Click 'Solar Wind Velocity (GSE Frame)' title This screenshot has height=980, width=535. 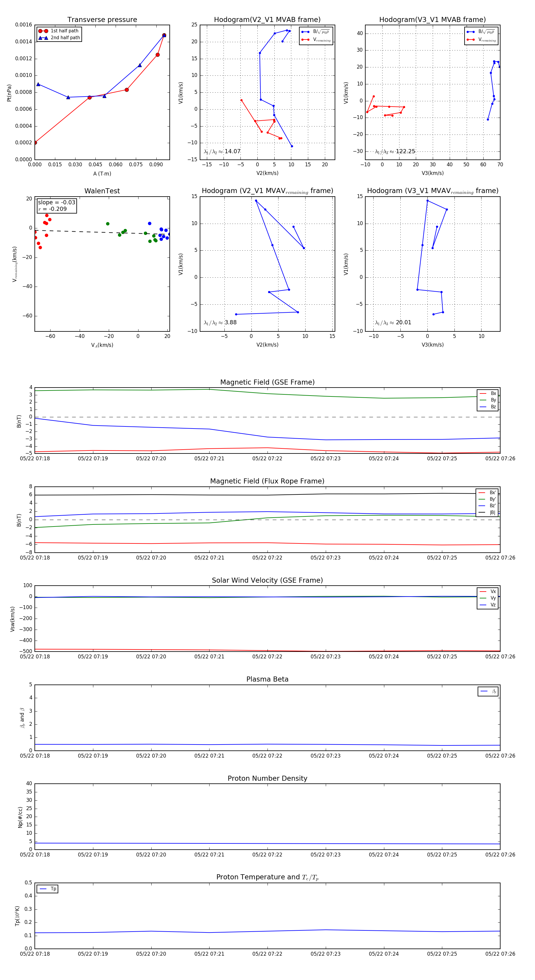point(267,580)
